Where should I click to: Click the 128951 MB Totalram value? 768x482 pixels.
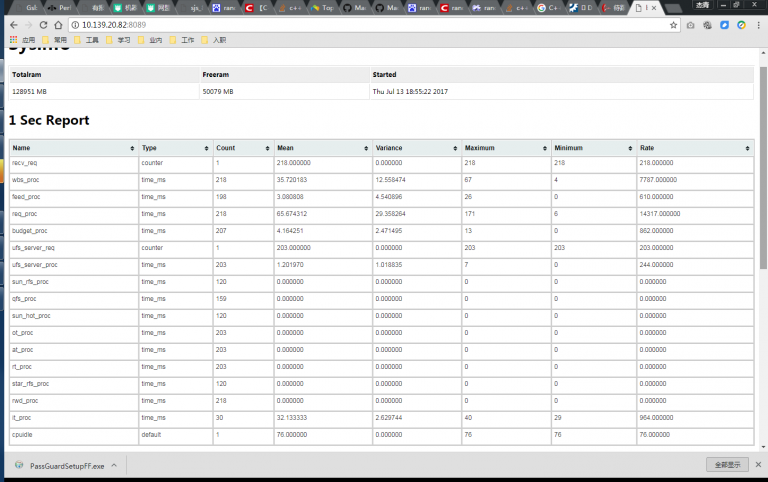coord(29,92)
